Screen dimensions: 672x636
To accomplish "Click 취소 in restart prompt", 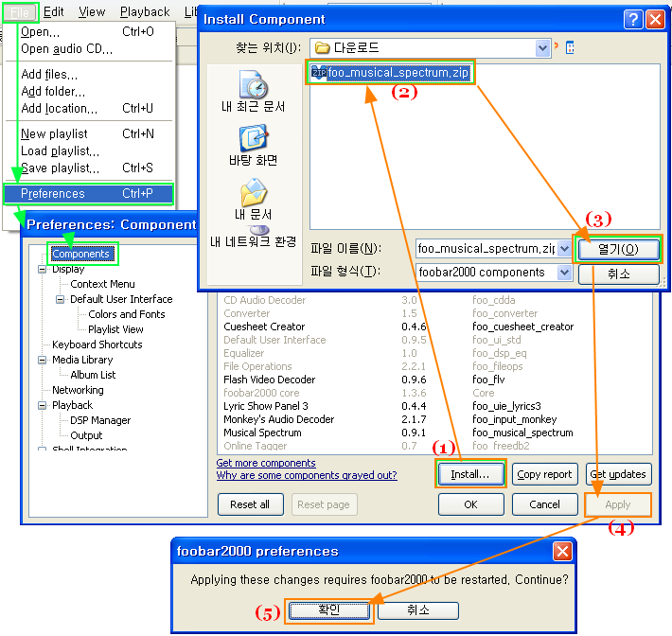I will click(417, 610).
